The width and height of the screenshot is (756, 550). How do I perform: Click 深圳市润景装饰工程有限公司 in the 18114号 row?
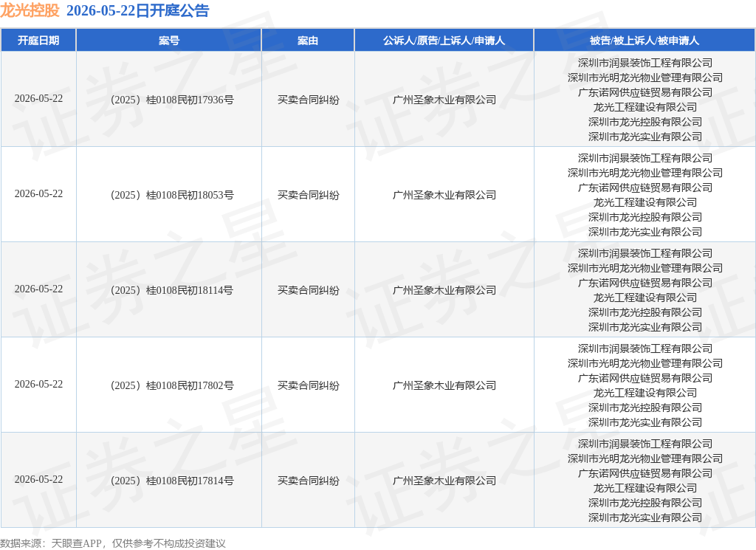point(645,253)
